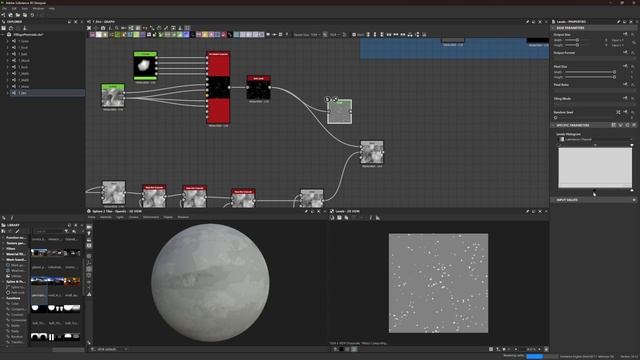Toggle the second highlighted icon in graph toolbar
The height and width of the screenshot is (360, 640).
138,28
